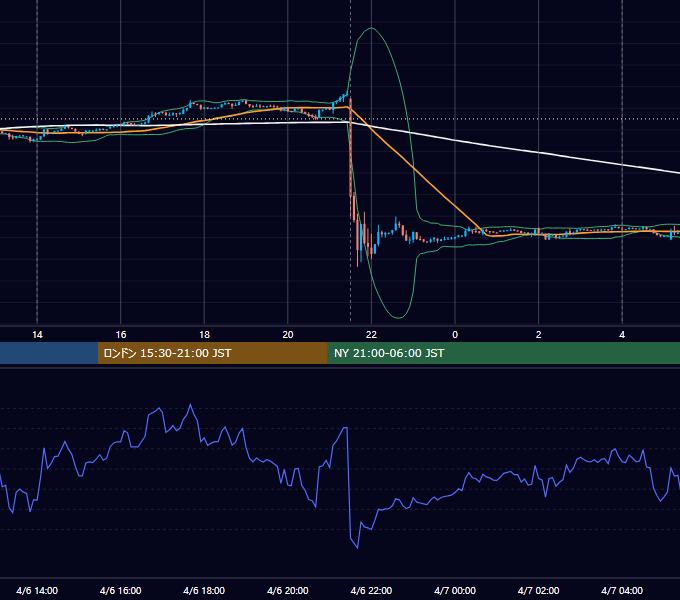Click the 4/7 00:00 date label
This screenshot has height=600, width=680.
(455, 590)
